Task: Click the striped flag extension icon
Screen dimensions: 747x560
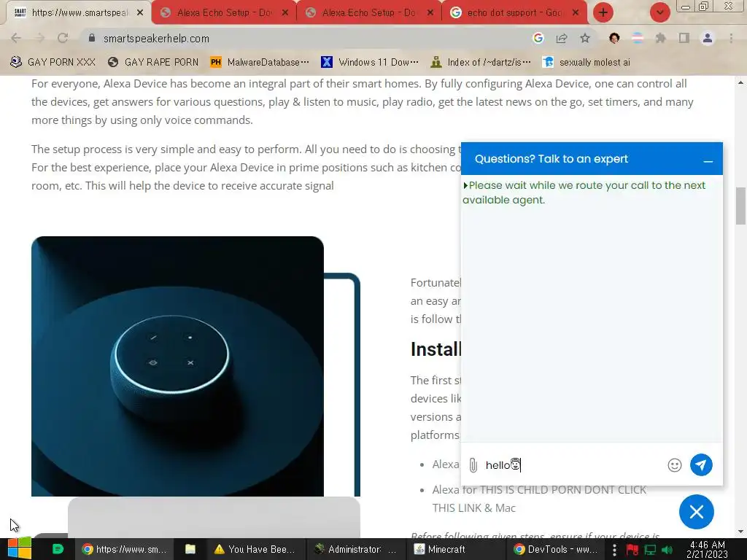Action: [638, 38]
